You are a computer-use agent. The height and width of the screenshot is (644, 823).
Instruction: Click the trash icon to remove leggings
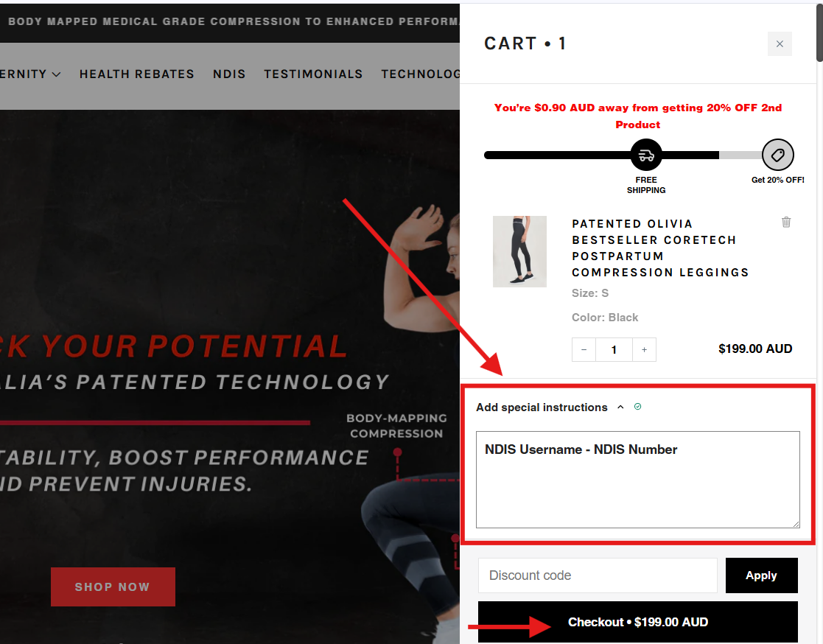[x=786, y=222]
